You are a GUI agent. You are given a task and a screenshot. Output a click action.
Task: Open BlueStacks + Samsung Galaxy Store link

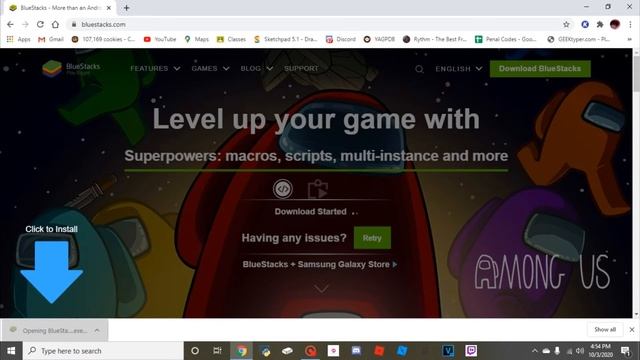(x=320, y=264)
